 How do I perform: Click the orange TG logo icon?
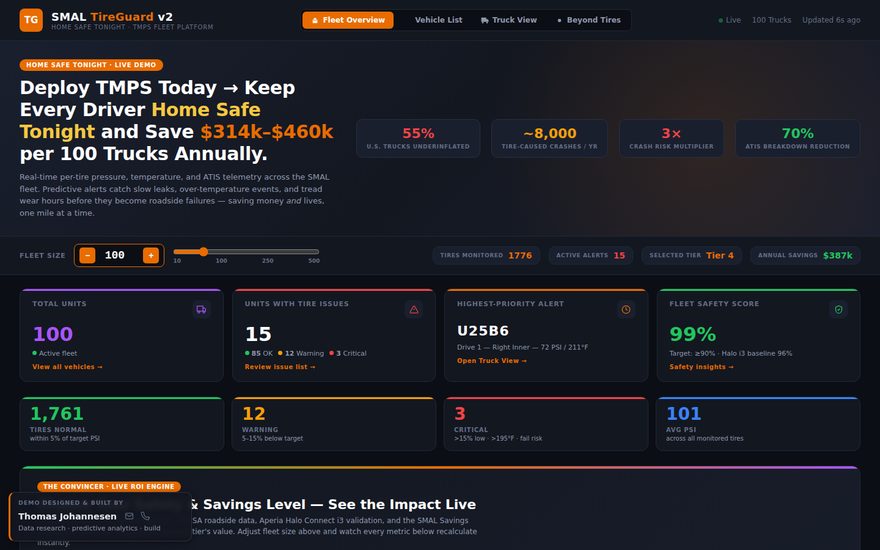tap(31, 20)
